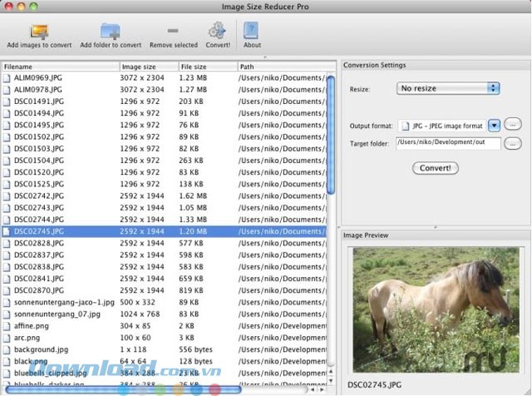Click the options button beside Output format
The image size is (532, 396).
tap(515, 125)
